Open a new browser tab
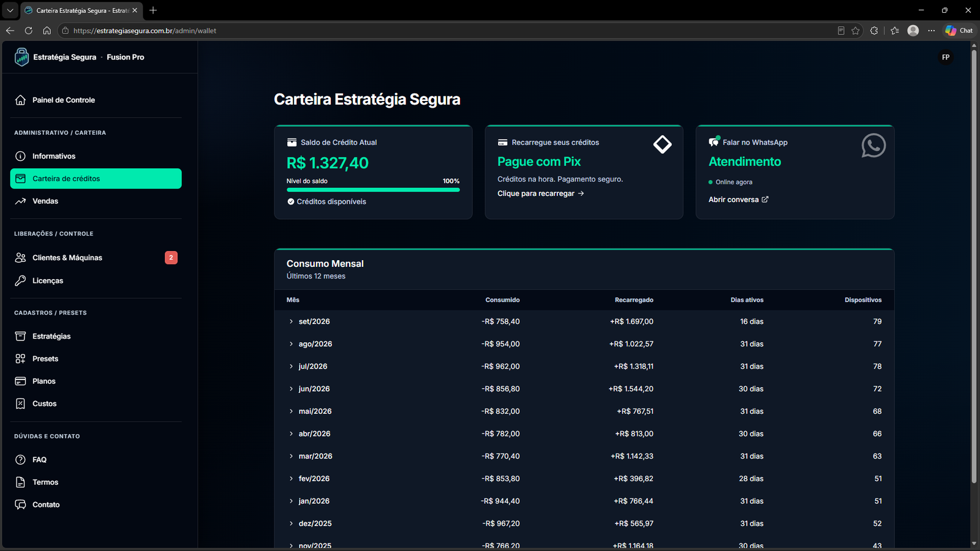 pos(153,10)
